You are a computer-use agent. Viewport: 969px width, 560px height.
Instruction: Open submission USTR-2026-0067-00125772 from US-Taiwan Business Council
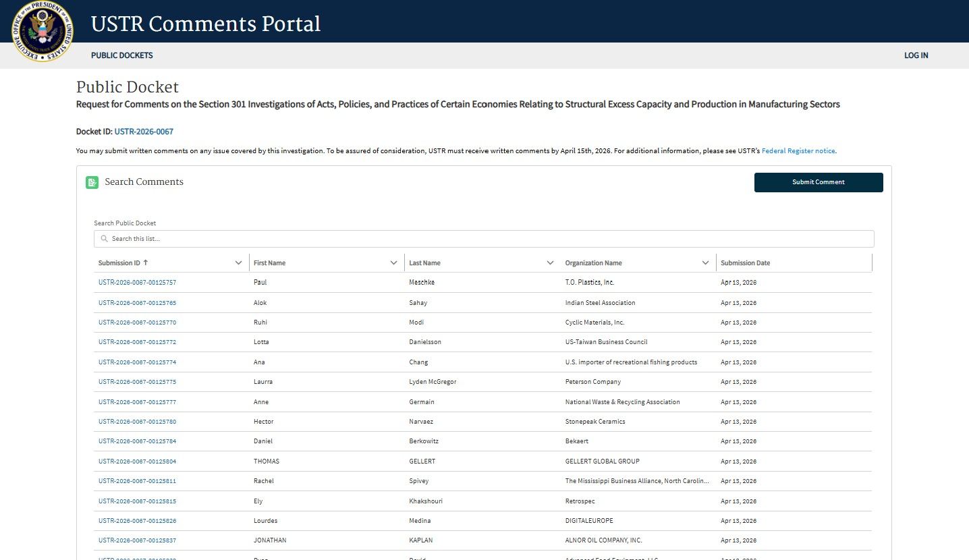(137, 342)
